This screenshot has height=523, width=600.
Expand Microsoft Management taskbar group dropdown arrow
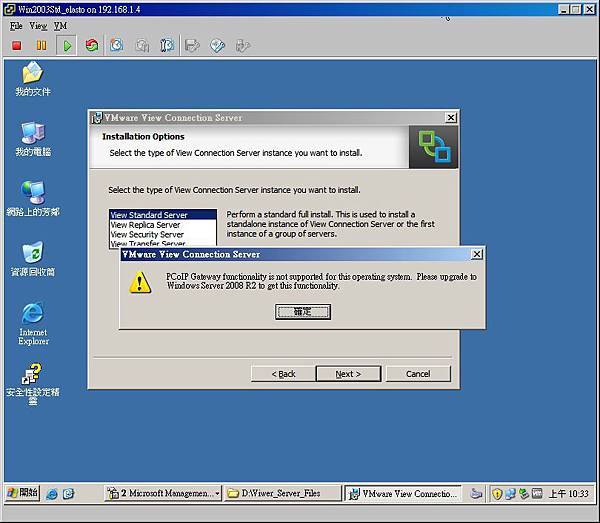pos(217,493)
